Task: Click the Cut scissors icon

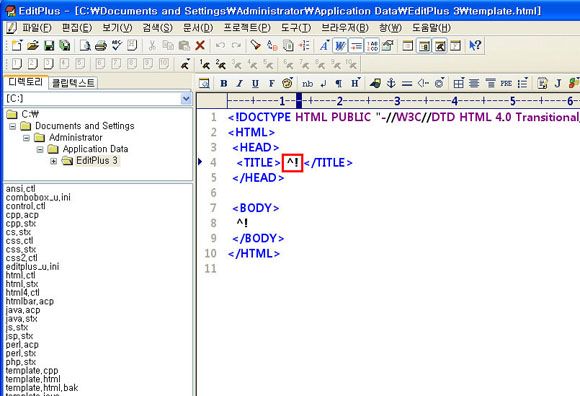Action: tap(152, 46)
